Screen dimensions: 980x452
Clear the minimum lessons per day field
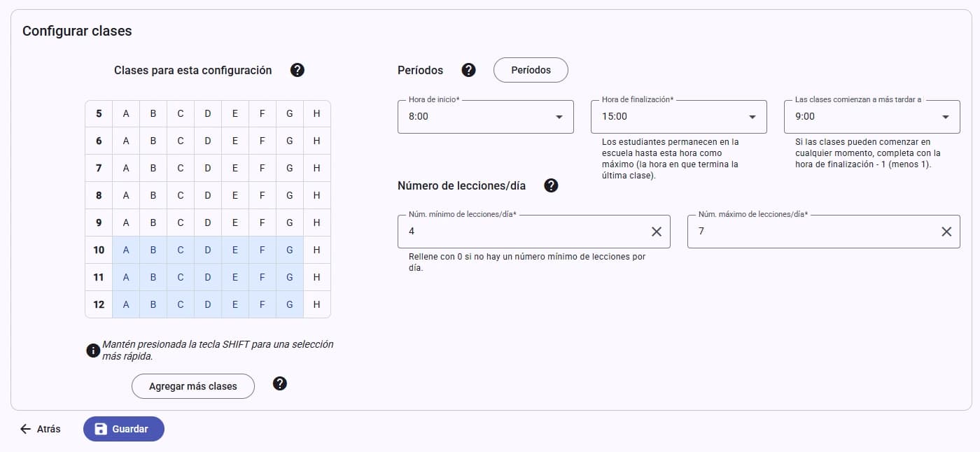coord(657,232)
